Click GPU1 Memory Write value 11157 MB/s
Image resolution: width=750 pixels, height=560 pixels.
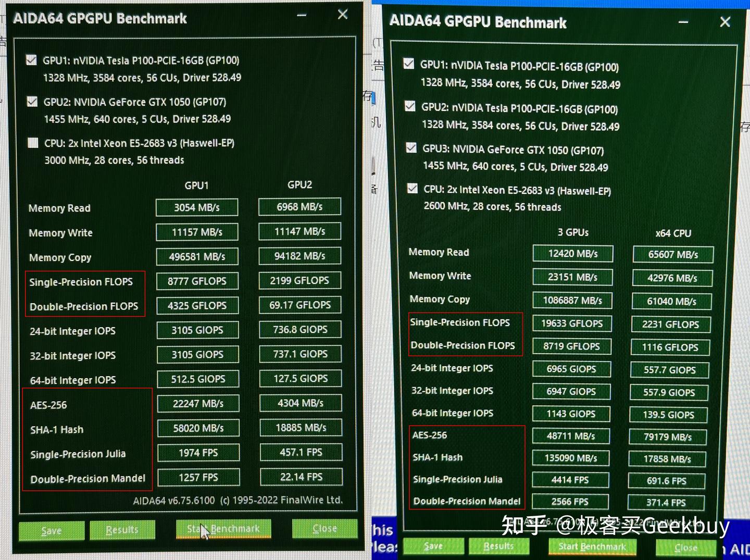(197, 232)
